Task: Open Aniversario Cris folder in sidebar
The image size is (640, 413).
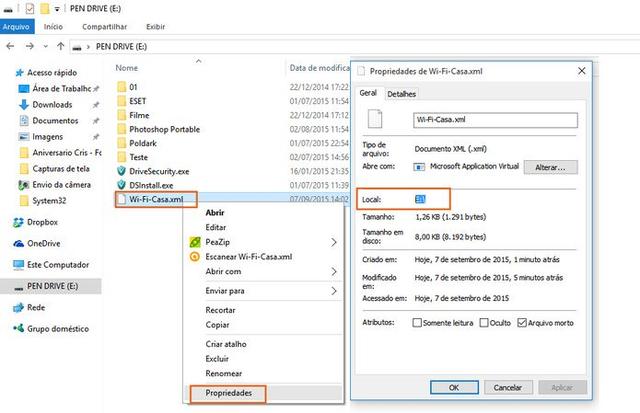Action: point(67,153)
